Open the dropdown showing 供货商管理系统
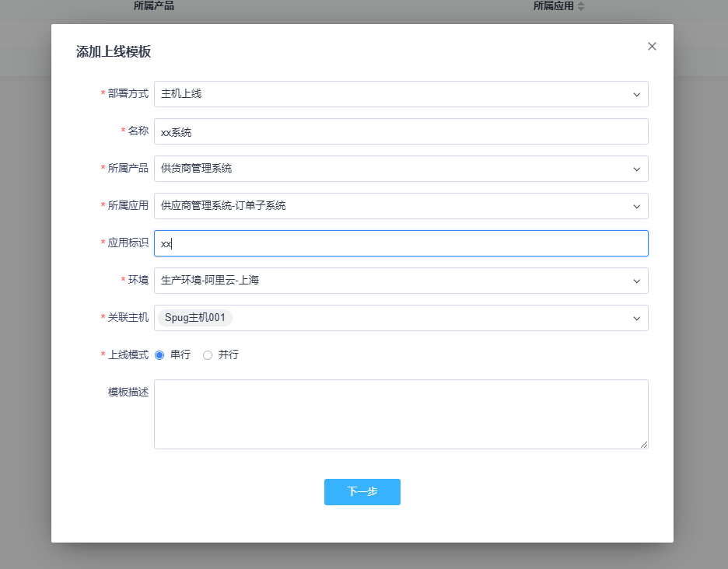Viewport: 728px width, 569px height. (389, 169)
